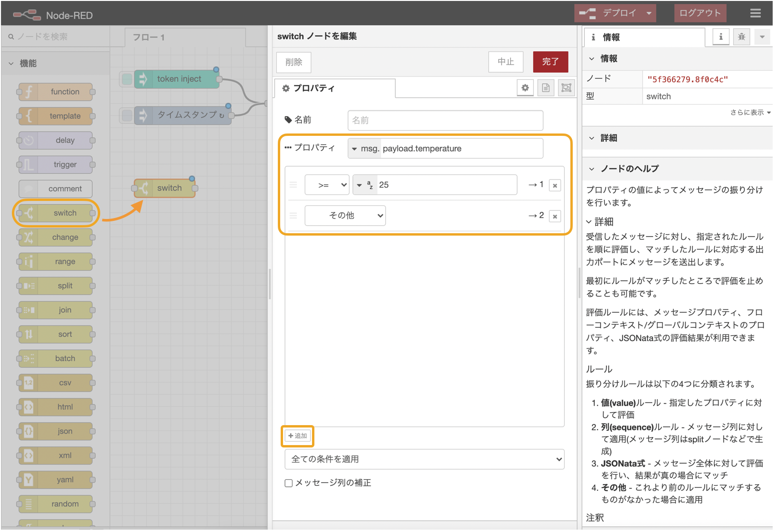Open the その他 rule type dropdown

pyautogui.click(x=345, y=216)
